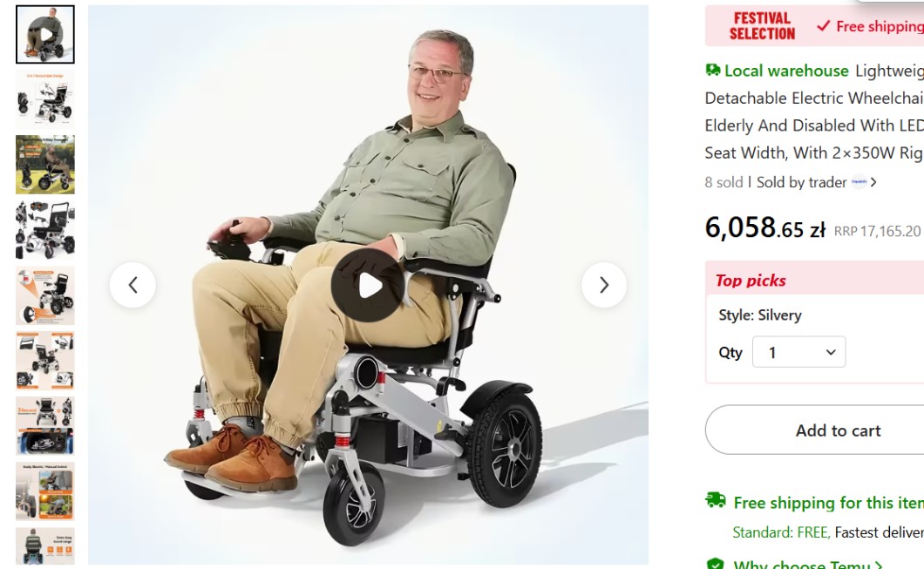Select the seventh car trunk thumbnail
The height and width of the screenshot is (569, 924).
point(45,426)
